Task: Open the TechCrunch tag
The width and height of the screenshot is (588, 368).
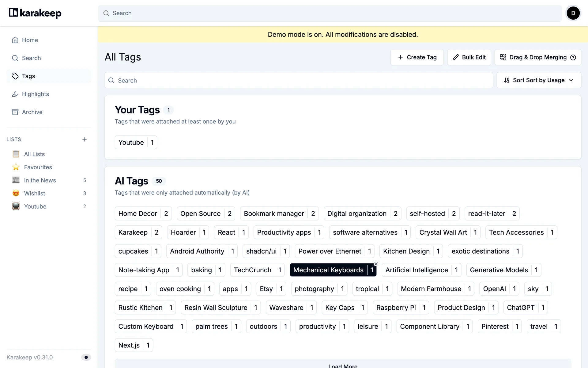Action: point(257,270)
